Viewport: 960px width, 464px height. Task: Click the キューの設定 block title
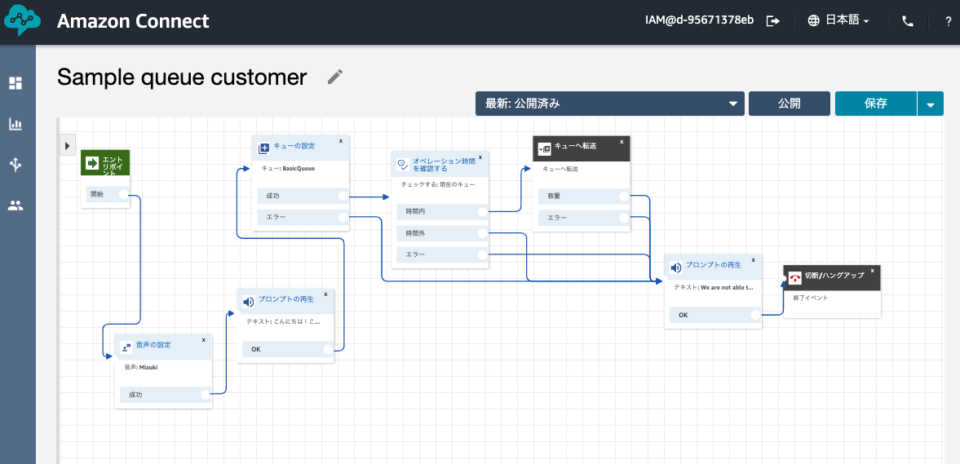[294, 146]
